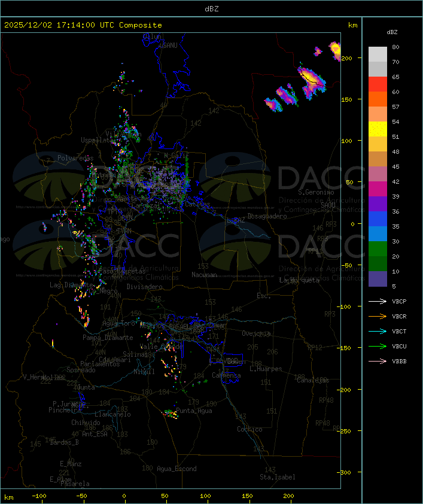
Task: Click the 'VBCU' legend label
Action: pyautogui.click(x=399, y=346)
